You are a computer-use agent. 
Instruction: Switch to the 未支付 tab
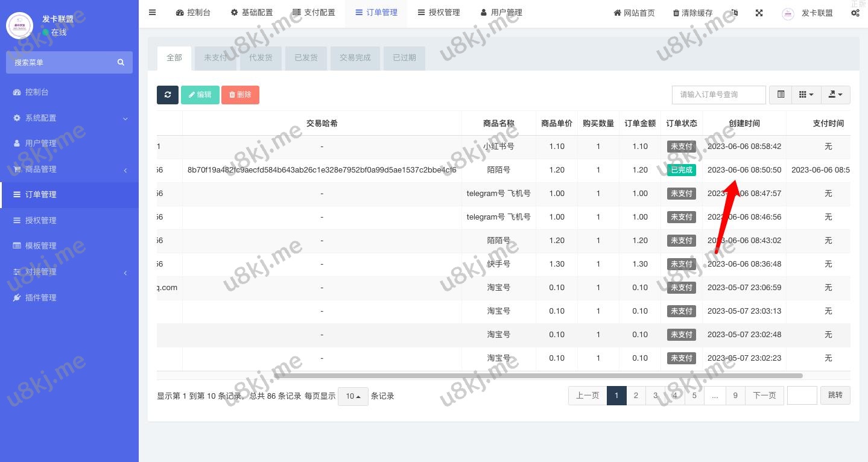click(x=215, y=58)
